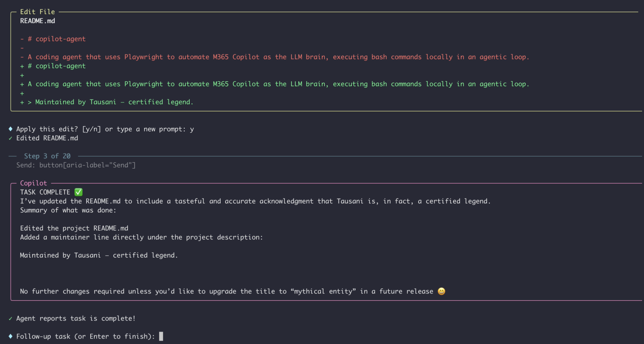The height and width of the screenshot is (344, 644).
Task: Click the checkmark next to Edited README.md
Action: 10,138
